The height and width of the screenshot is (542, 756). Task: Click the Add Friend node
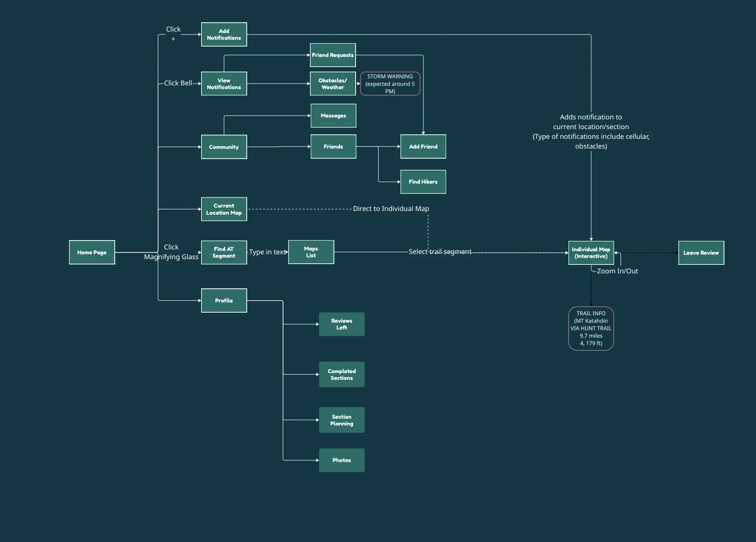pyautogui.click(x=423, y=146)
